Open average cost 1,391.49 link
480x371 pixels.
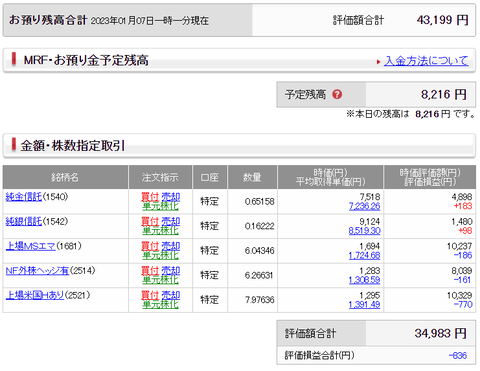tap(364, 304)
